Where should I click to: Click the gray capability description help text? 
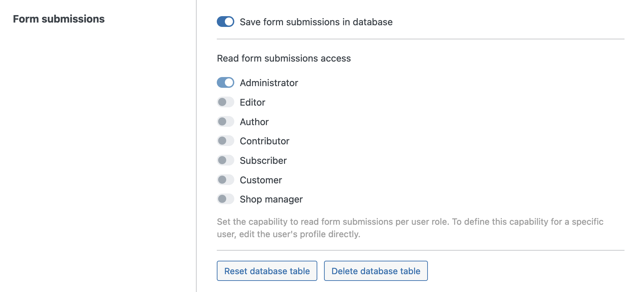410,228
